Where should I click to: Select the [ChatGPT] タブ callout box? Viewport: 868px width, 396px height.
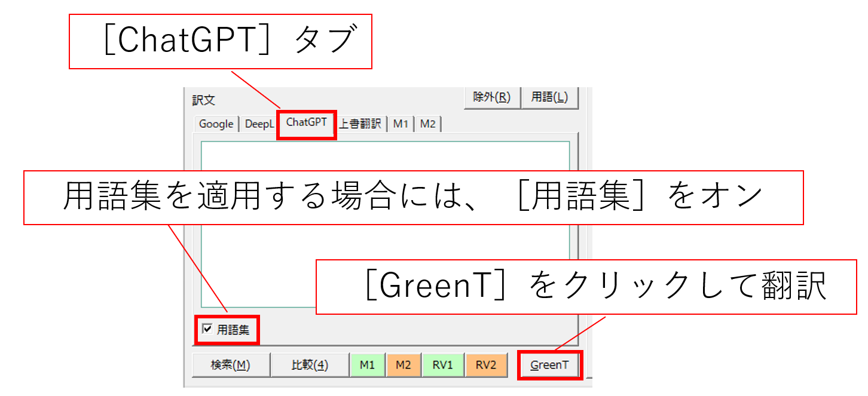point(221,41)
